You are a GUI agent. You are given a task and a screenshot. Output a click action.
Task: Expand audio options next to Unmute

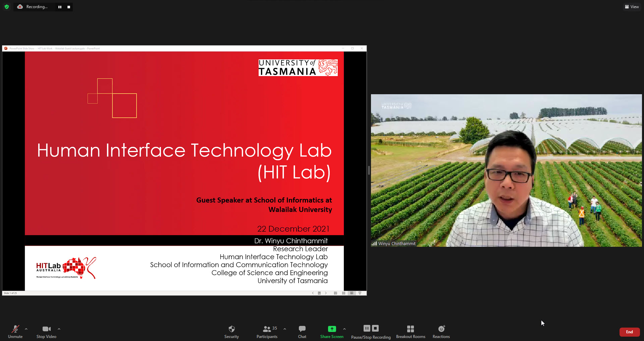coord(26,329)
